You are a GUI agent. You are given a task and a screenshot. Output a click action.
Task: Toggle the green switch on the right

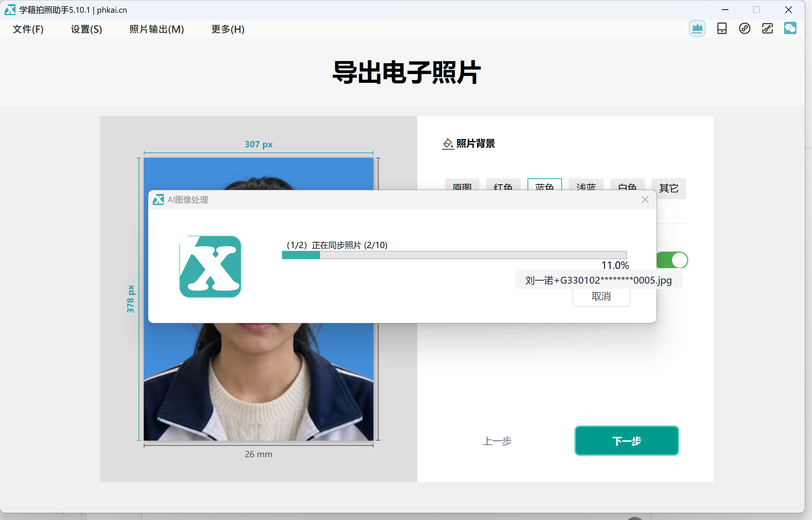pyautogui.click(x=672, y=260)
